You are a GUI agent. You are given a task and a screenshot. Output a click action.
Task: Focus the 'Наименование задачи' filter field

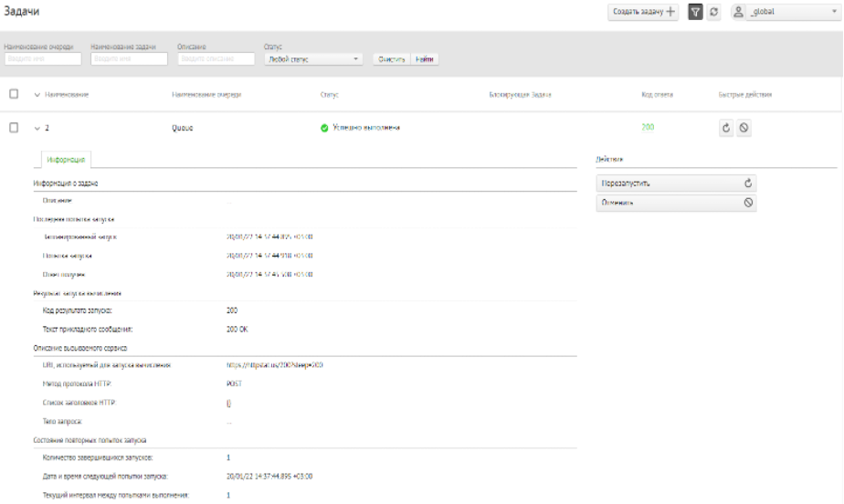[x=129, y=58]
